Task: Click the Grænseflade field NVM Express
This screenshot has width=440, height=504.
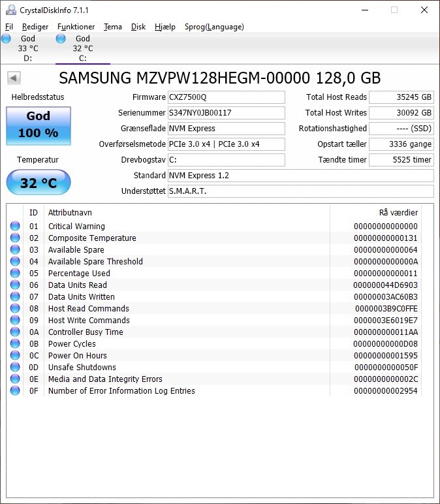Action: (227, 129)
